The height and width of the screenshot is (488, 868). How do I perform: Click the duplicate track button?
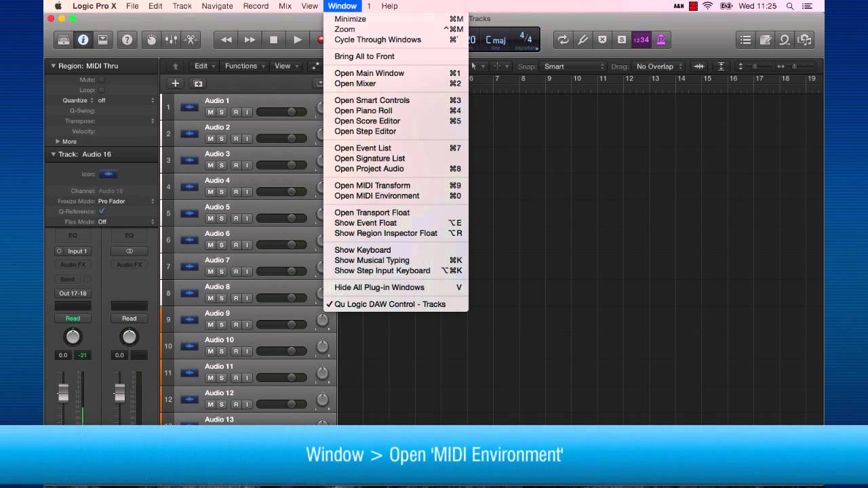(x=198, y=83)
